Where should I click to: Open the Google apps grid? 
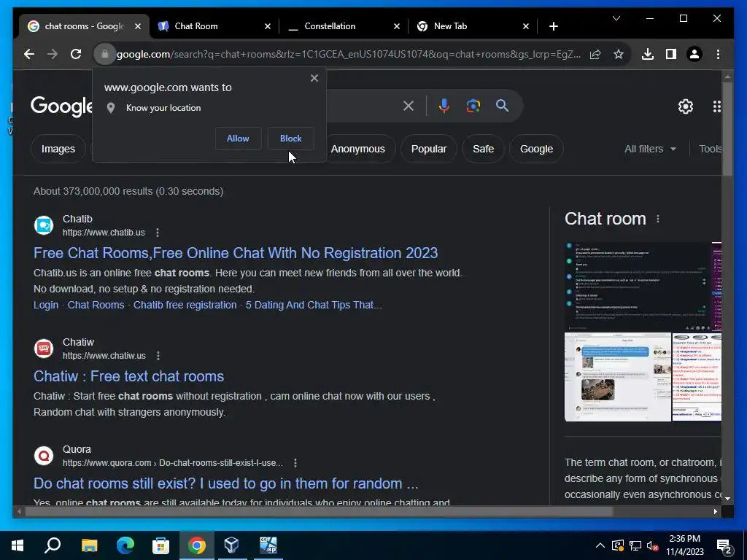click(717, 106)
